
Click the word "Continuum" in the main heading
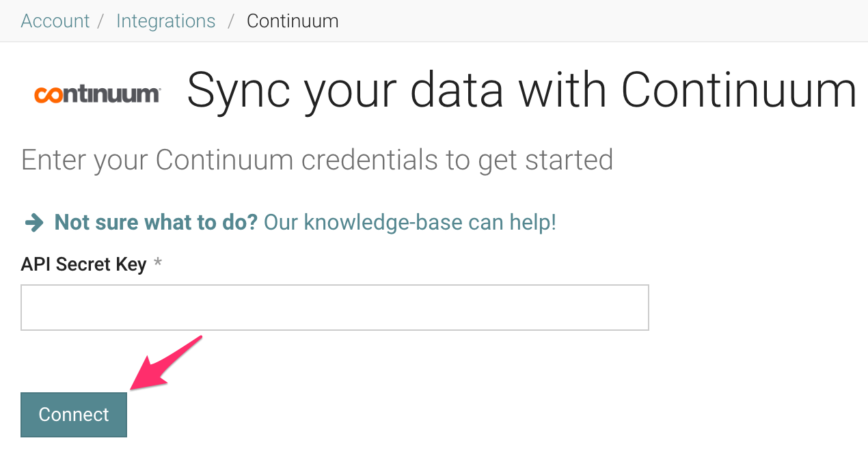pos(738,91)
